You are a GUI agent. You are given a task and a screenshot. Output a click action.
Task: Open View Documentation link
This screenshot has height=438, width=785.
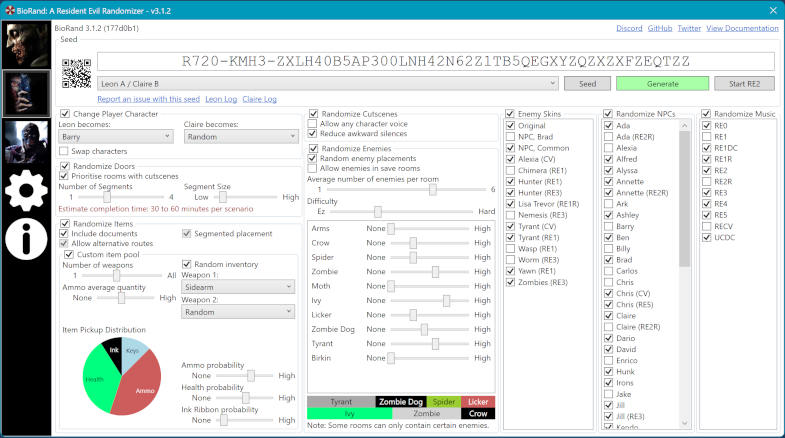(742, 28)
